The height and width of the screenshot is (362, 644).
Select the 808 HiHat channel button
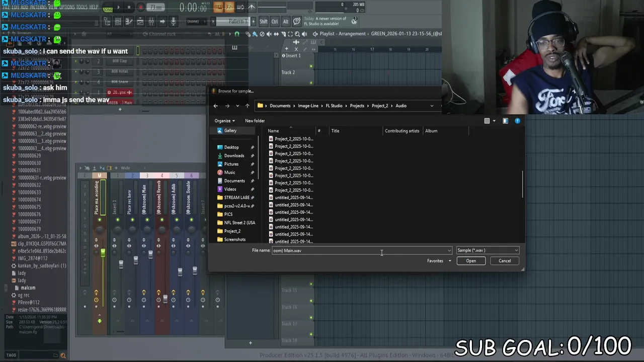point(120,71)
